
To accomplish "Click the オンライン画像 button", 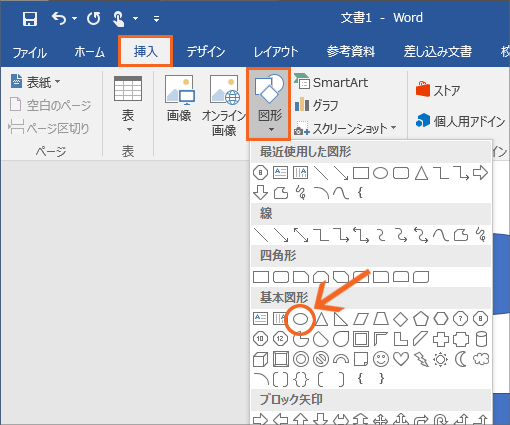I will coord(224,105).
